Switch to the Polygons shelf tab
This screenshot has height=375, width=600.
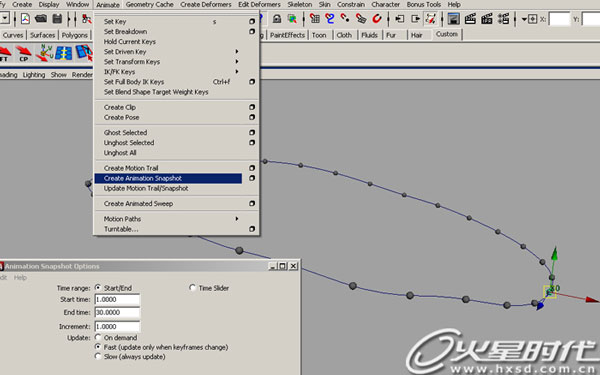[x=75, y=35]
